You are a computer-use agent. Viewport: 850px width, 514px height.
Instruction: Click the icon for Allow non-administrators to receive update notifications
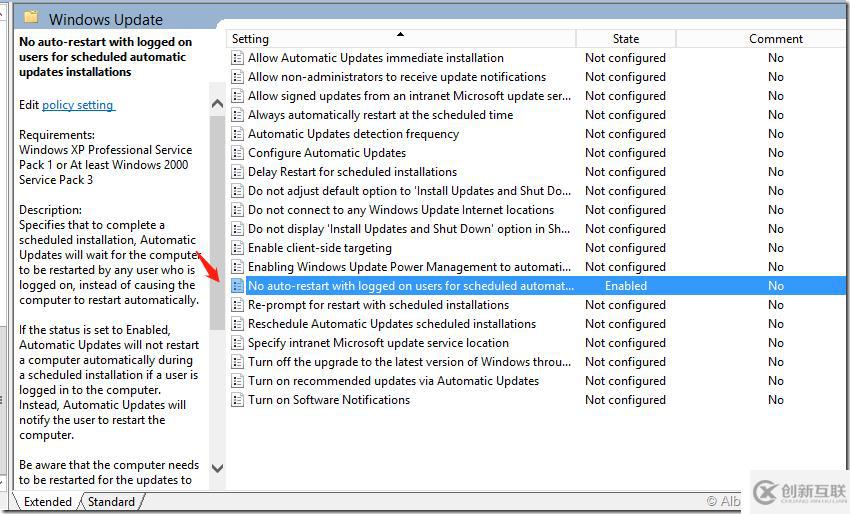(x=237, y=77)
